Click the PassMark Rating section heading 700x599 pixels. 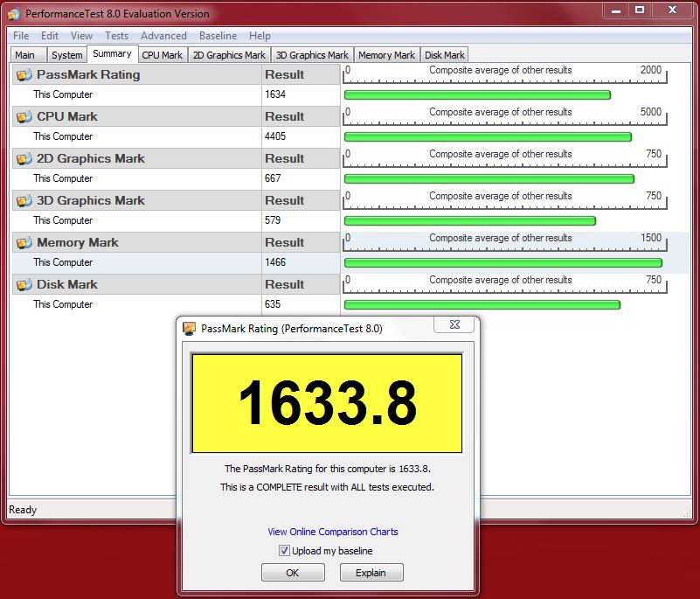[88, 74]
